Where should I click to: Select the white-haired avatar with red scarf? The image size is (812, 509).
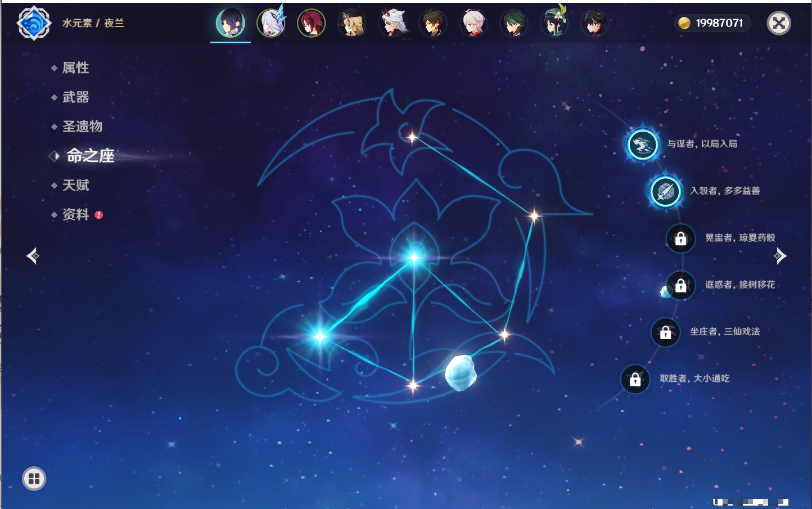(x=473, y=23)
